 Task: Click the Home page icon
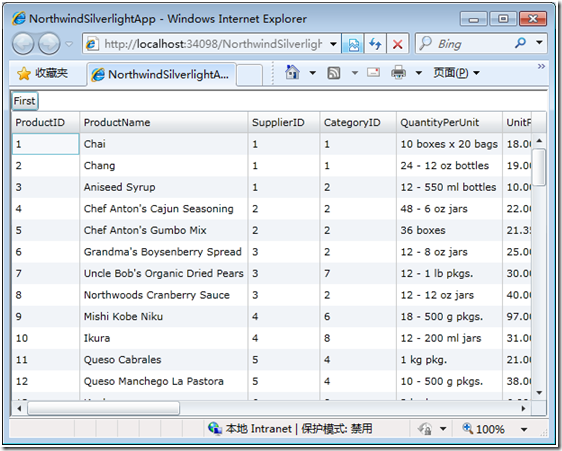click(292, 72)
